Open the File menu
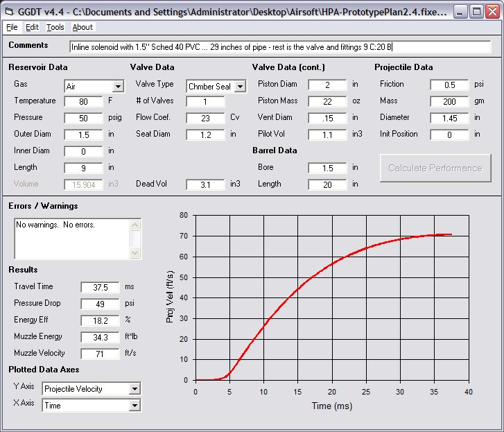 [12, 27]
